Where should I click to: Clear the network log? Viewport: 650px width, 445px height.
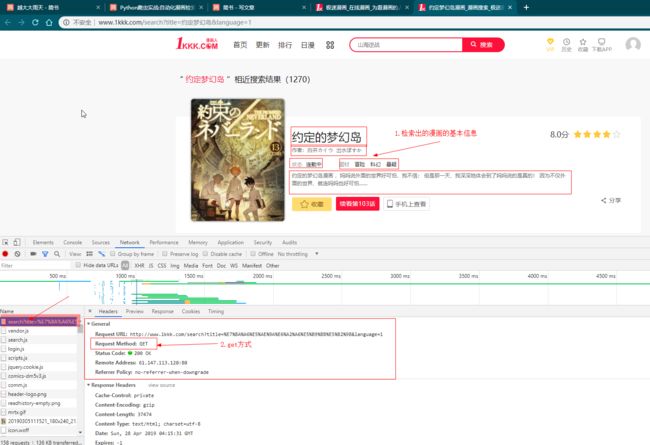click(17, 254)
